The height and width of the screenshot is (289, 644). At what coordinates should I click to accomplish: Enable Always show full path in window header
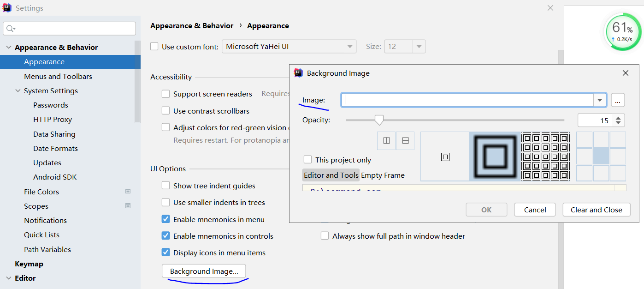click(x=325, y=236)
